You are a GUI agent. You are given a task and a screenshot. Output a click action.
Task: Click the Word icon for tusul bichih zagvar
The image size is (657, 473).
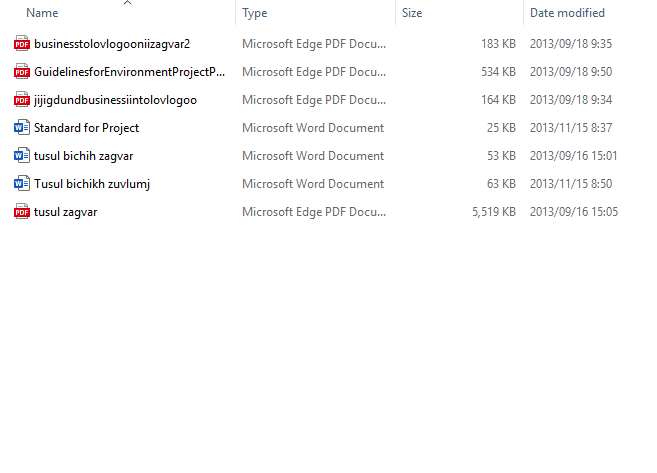pyautogui.click(x=22, y=156)
